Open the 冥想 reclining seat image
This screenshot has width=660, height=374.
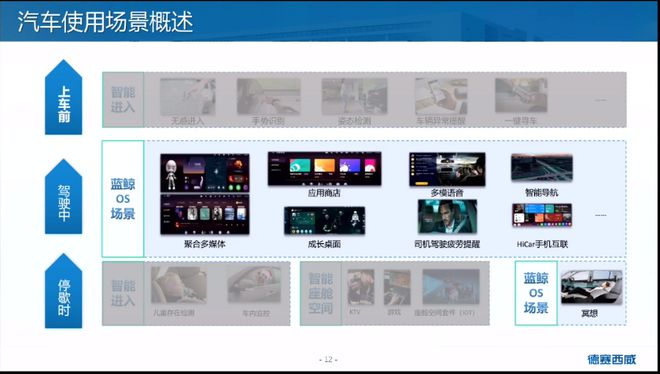tap(591, 287)
